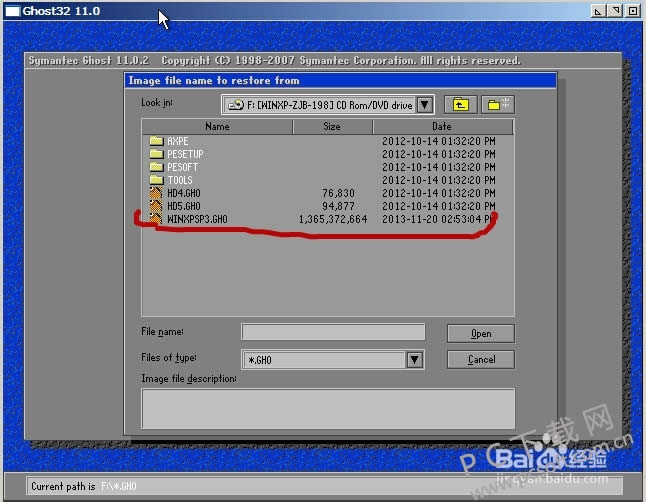
Task: Click the create new folder icon
Action: (x=497, y=104)
